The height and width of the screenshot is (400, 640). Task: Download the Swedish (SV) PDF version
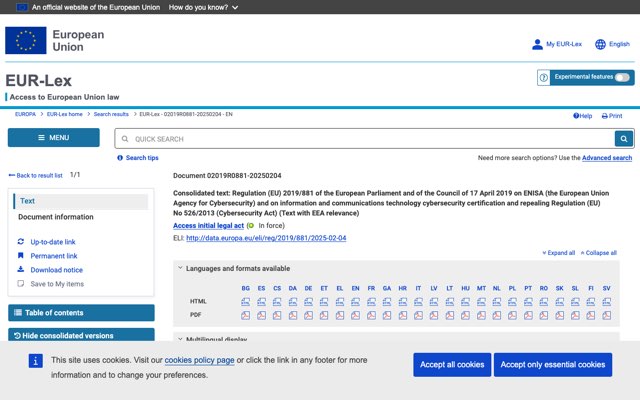click(x=607, y=316)
